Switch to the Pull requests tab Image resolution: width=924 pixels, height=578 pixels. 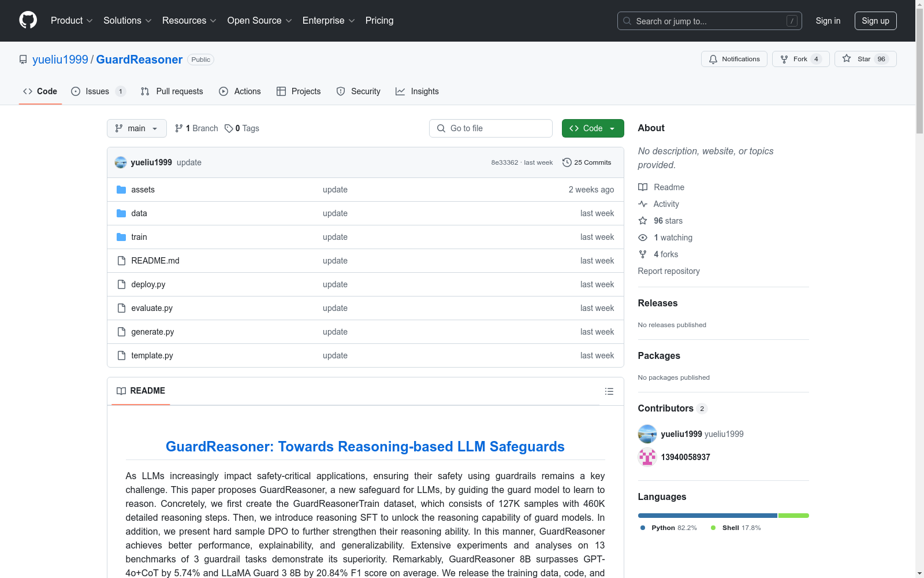(x=172, y=91)
